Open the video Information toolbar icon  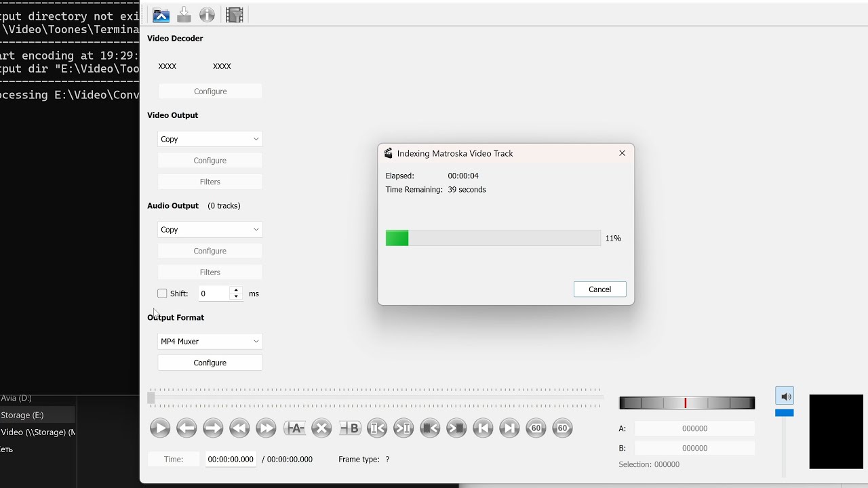[207, 15]
